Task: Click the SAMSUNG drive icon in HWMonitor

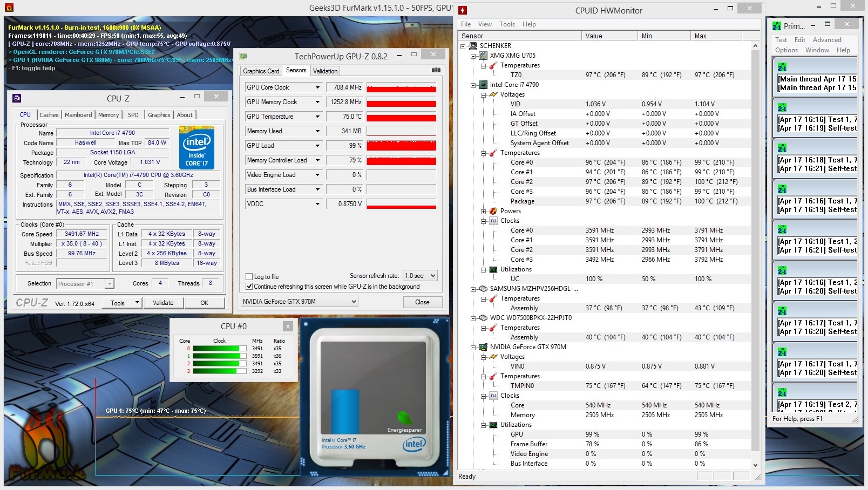Action: click(483, 289)
